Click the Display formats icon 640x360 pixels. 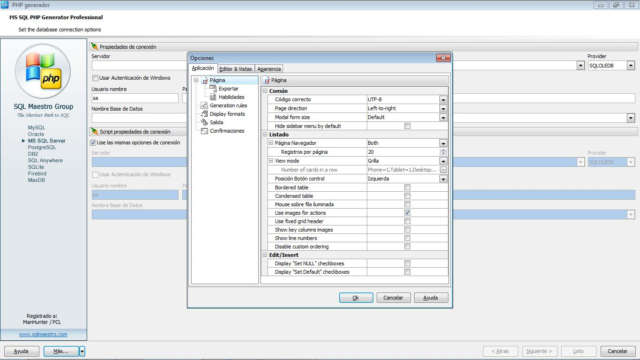(x=204, y=114)
